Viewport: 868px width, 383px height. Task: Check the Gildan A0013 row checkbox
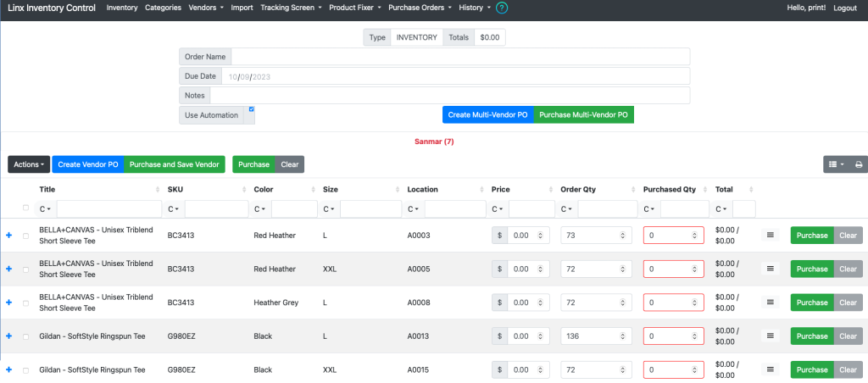pos(25,336)
